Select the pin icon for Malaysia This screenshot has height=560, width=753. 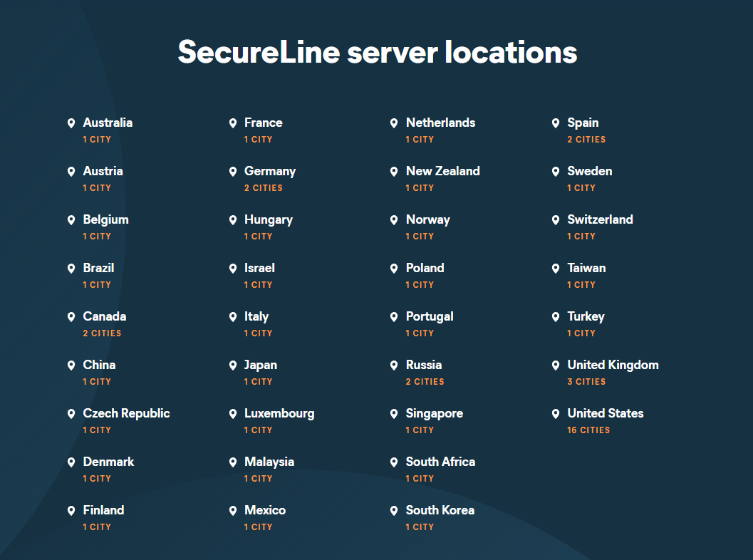point(233,462)
